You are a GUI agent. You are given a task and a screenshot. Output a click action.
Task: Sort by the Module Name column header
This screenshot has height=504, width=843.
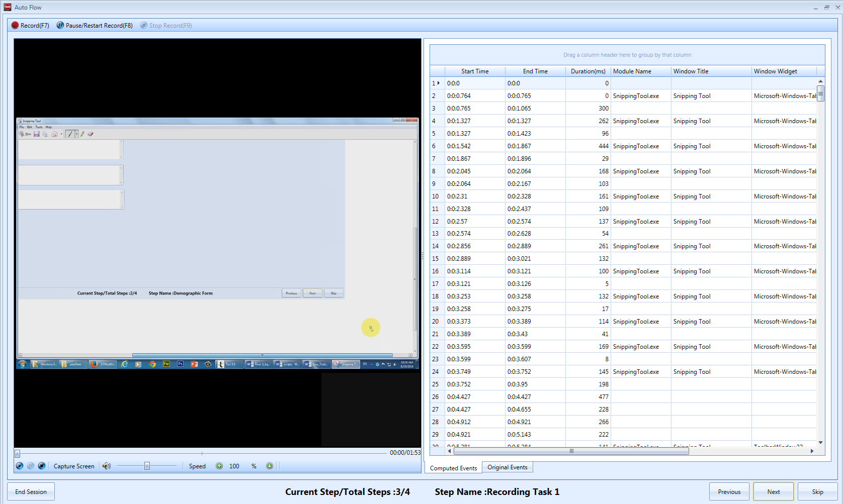point(632,71)
